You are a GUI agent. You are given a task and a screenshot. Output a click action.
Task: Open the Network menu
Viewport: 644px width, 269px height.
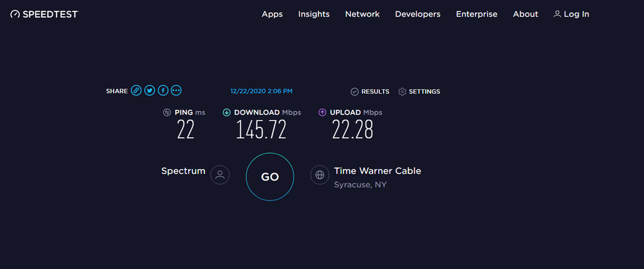tap(362, 14)
